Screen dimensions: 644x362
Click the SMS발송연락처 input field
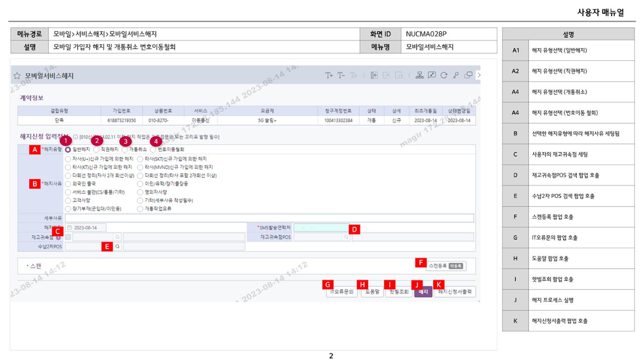click(x=321, y=227)
